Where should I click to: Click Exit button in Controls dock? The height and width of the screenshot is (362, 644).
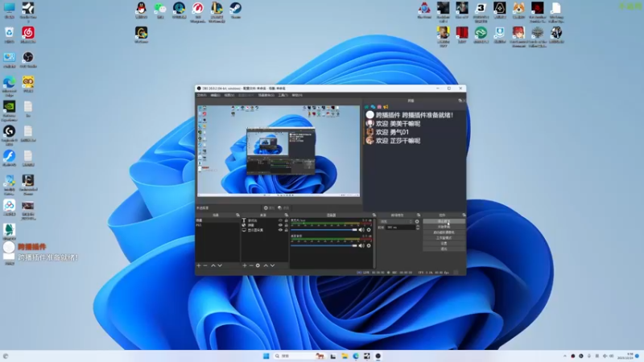[x=444, y=249]
